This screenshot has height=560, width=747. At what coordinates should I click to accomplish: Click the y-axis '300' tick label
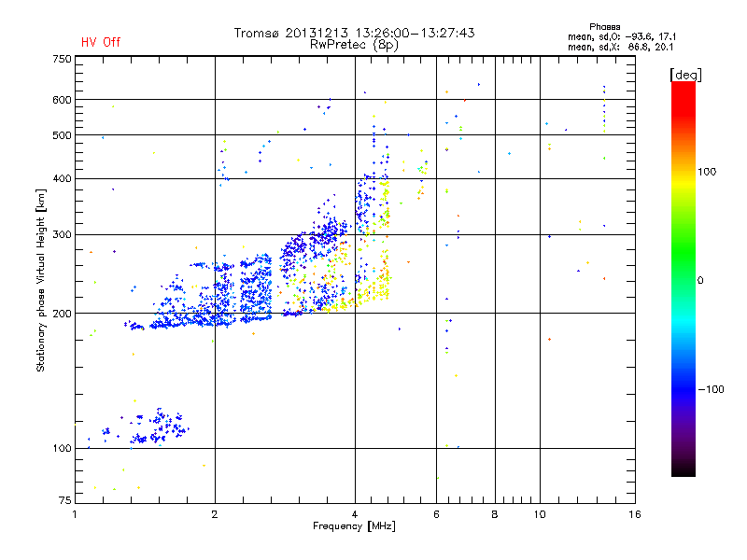point(62,234)
